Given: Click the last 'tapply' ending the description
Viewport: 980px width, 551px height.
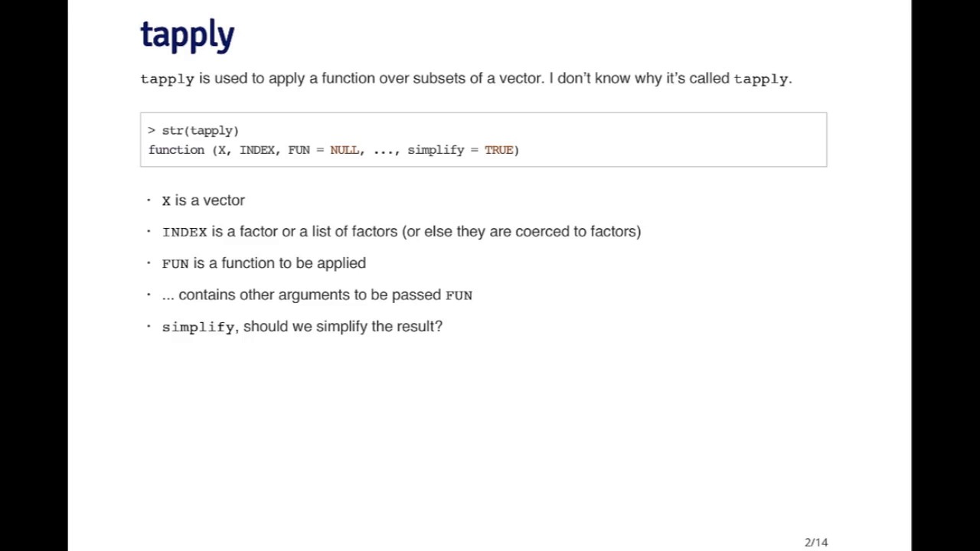Looking at the screenshot, I should [760, 79].
